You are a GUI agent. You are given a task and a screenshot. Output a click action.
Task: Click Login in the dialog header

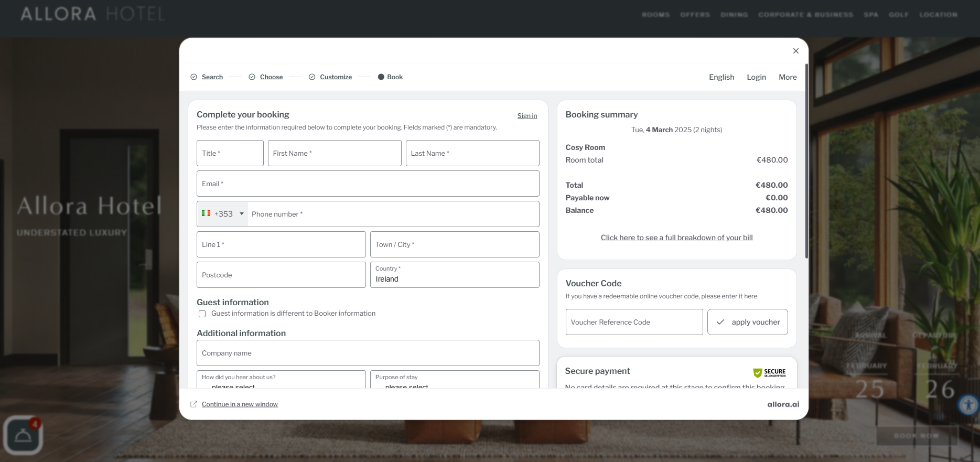(756, 77)
